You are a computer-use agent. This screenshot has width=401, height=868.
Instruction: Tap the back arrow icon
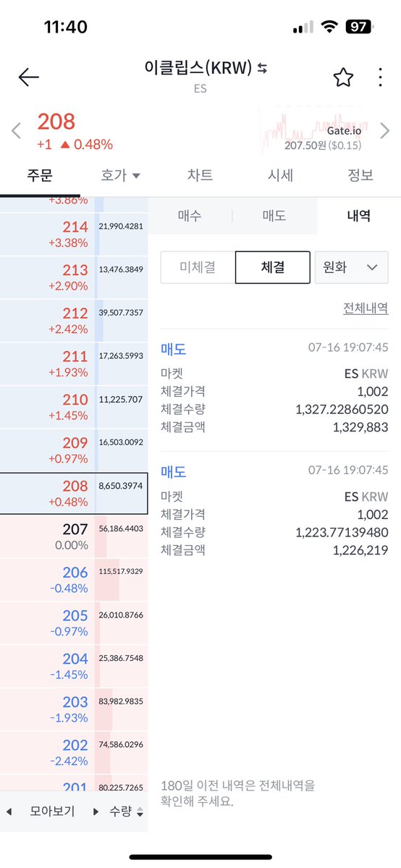point(28,77)
